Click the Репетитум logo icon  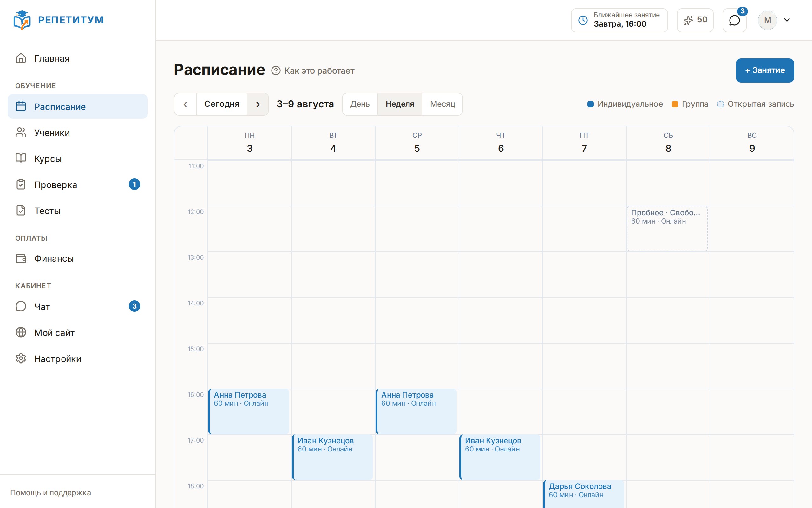click(x=22, y=20)
